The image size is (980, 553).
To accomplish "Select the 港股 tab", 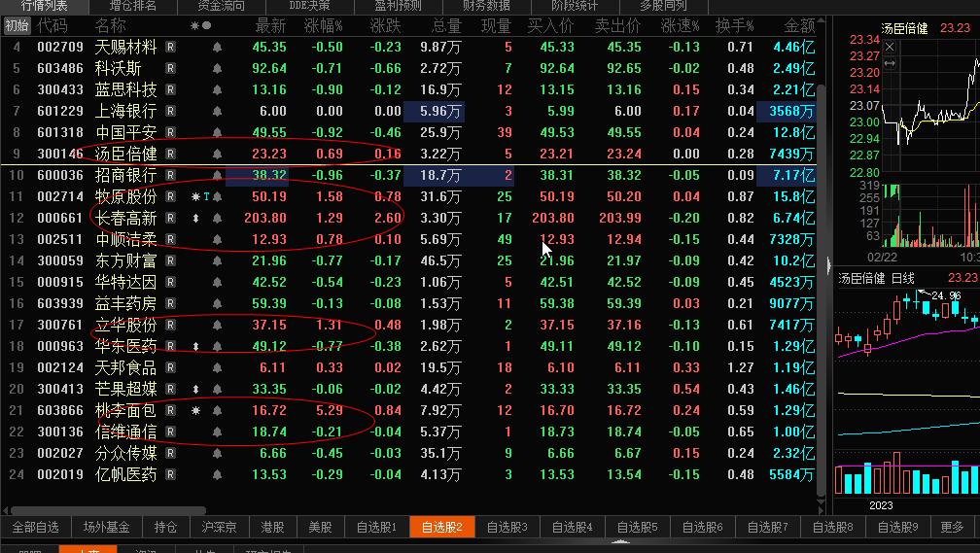I will point(272,527).
